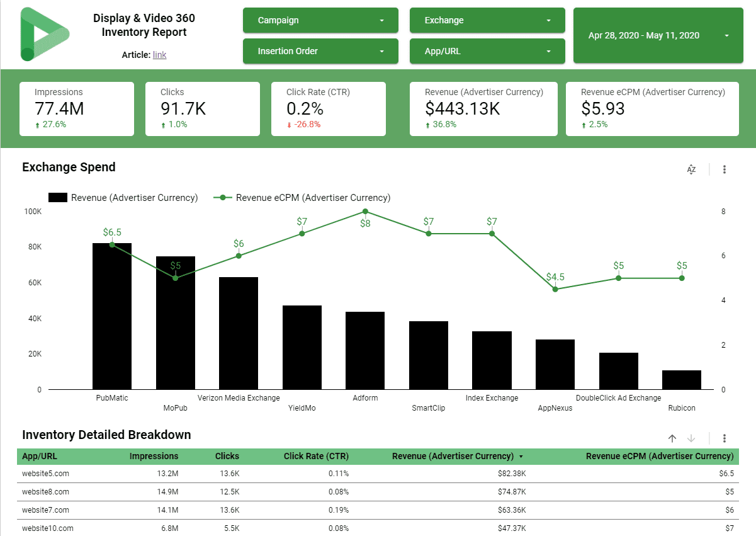The height and width of the screenshot is (536, 756).
Task: Select website7.com table row
Action: click(378, 510)
